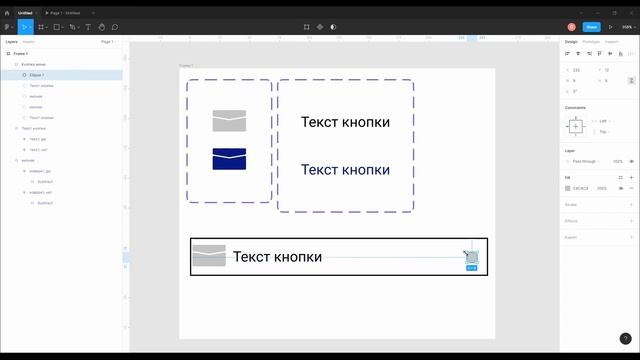This screenshot has width=640, height=360.
Task: Go to the Home icon tab
Action: click(x=7, y=13)
